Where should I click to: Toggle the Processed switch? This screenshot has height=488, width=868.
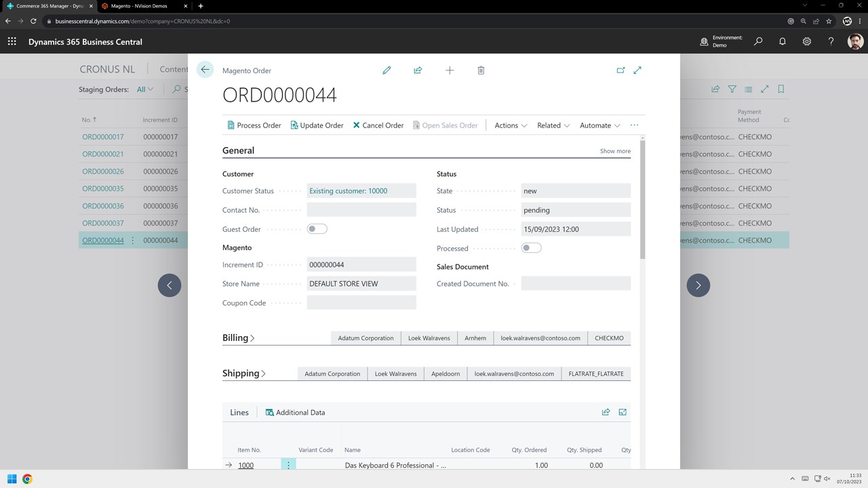[531, 248]
